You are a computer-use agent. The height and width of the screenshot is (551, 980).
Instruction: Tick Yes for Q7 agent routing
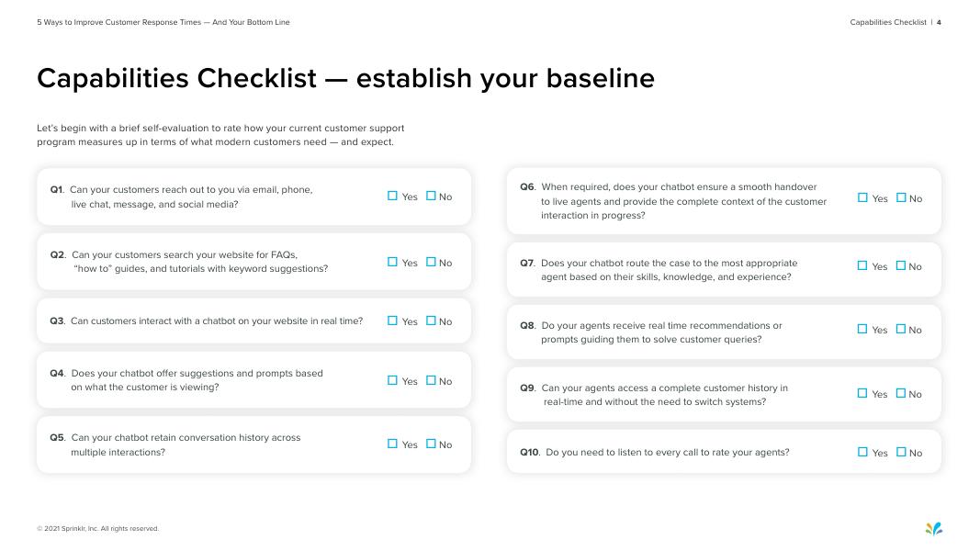[862, 265]
